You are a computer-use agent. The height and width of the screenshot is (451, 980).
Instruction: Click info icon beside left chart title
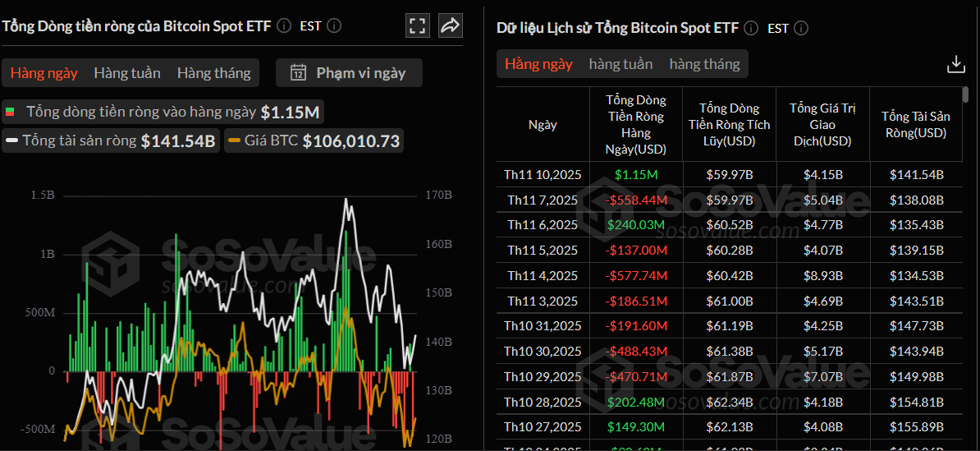(x=284, y=25)
